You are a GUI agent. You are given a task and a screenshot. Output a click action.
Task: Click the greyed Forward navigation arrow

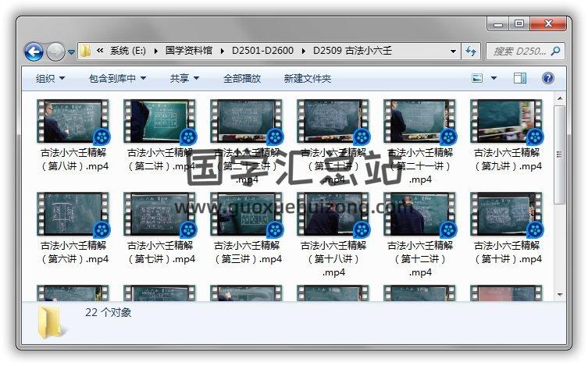pyautogui.click(x=55, y=52)
